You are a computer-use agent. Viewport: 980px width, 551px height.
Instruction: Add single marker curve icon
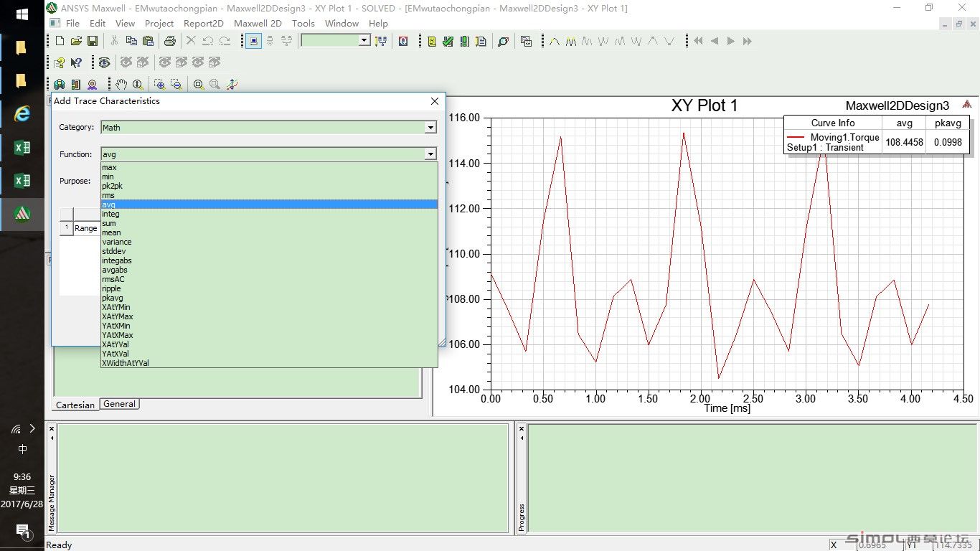555,41
